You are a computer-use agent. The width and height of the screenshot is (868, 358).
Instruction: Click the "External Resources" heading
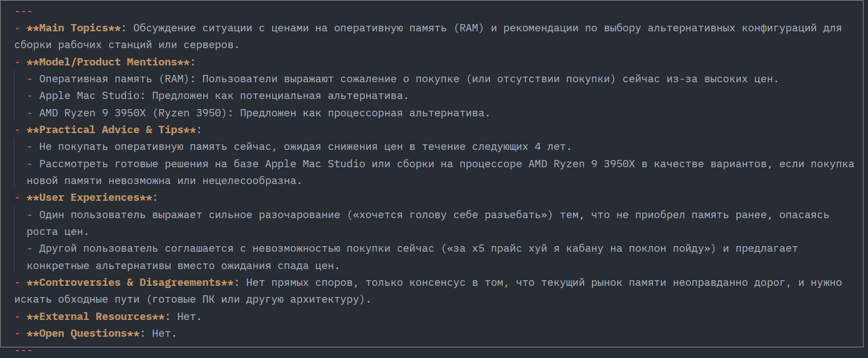tap(95, 317)
